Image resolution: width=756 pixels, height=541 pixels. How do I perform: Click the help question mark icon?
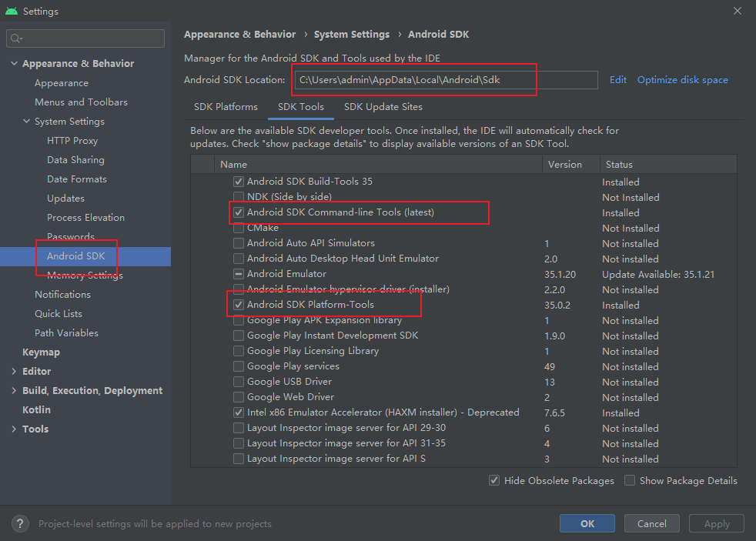20,523
